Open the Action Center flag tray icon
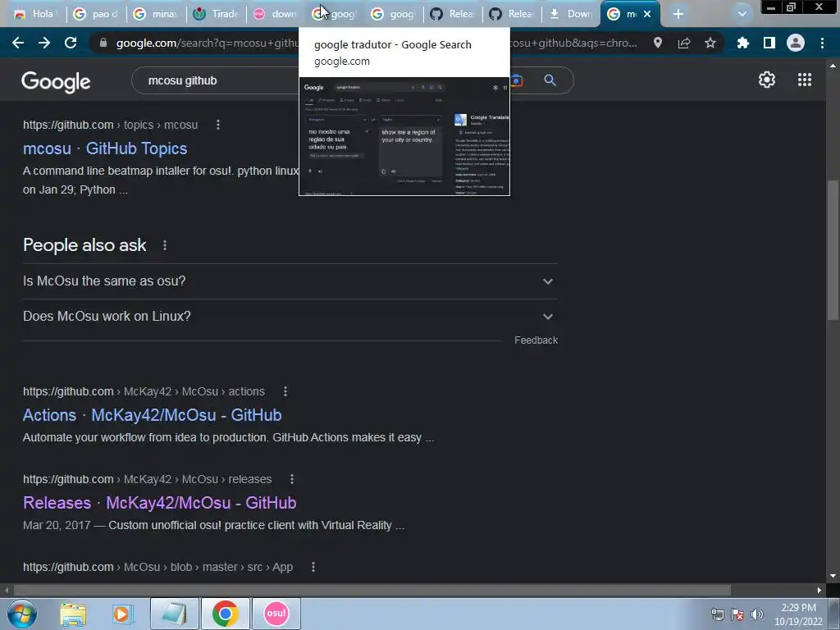This screenshot has height=630, width=840. tap(737, 614)
